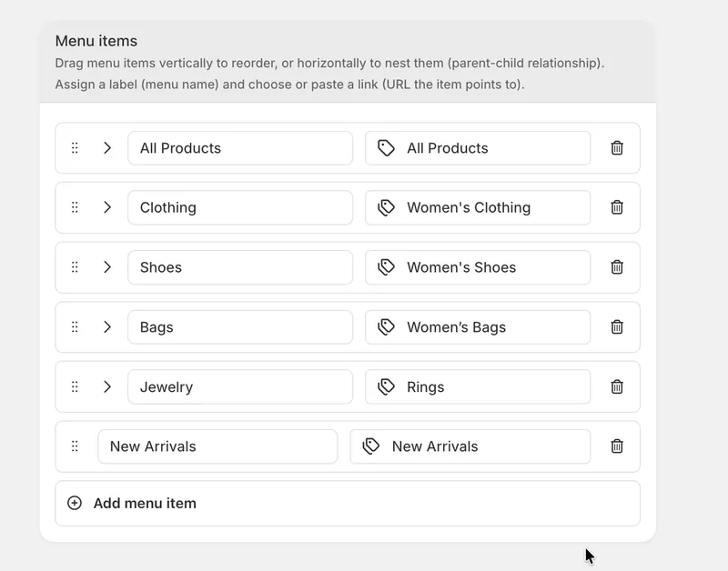This screenshot has height=571, width=728.
Task: Click tag icon in All Products link field
Action: click(x=386, y=148)
